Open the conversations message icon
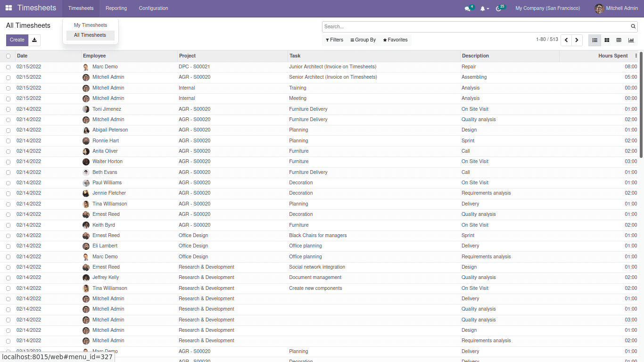Image resolution: width=644 pixels, height=362 pixels. [x=468, y=8]
